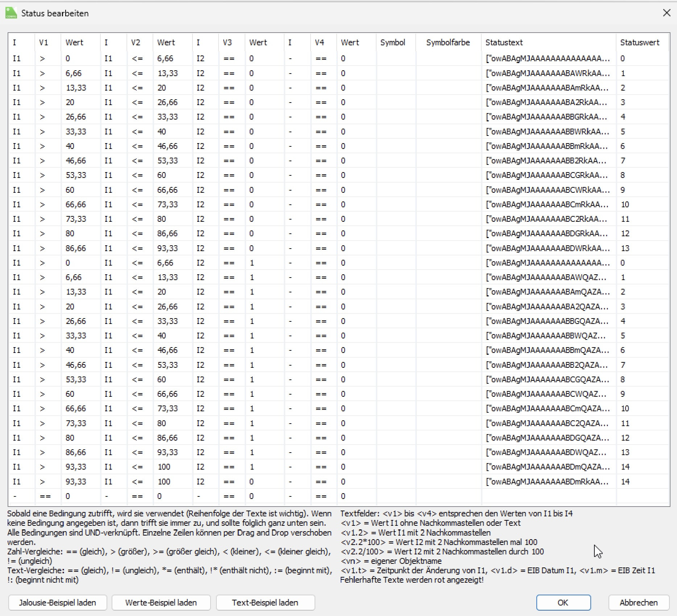677x616 pixels.
Task: Click the Statustext cell ending BDGRkAA…
Action: pyautogui.click(x=548, y=233)
